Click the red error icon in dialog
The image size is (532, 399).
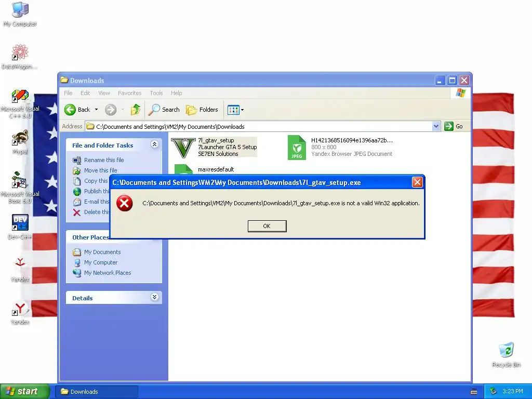point(125,203)
